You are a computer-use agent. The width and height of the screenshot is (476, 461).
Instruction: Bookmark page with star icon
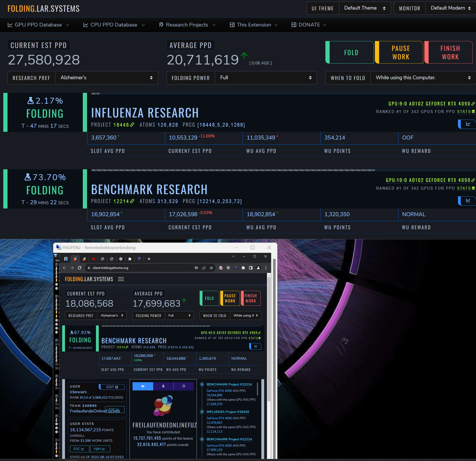211,268
